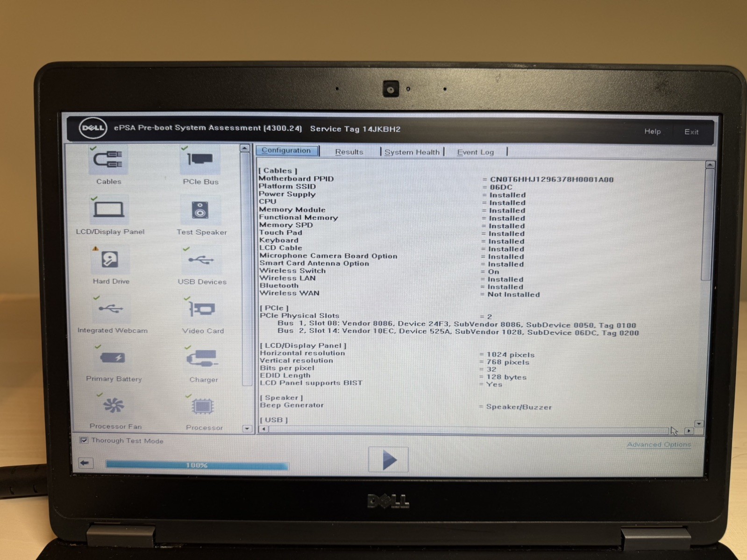Click horizontal scrollbar right arrow

pos(689,431)
